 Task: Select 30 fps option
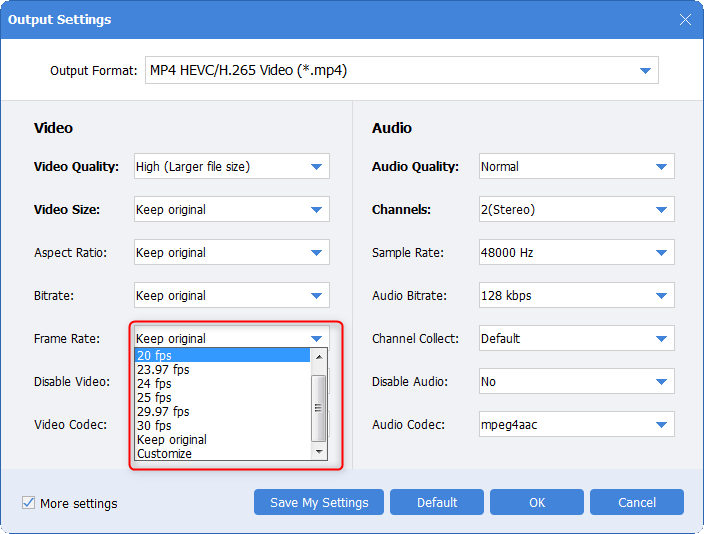[223, 425]
